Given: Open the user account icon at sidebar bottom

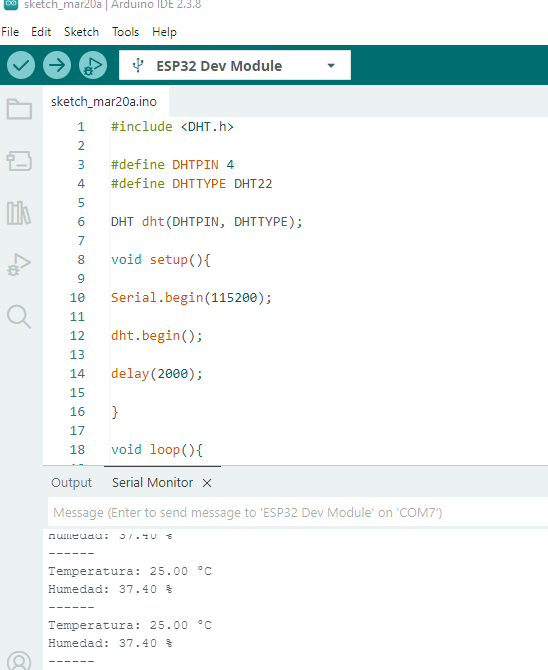Looking at the screenshot, I should click(x=19, y=661).
